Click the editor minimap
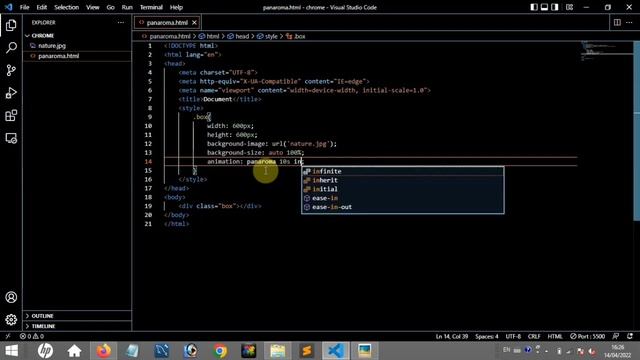The height and width of the screenshot is (360, 640). [x=606, y=51]
